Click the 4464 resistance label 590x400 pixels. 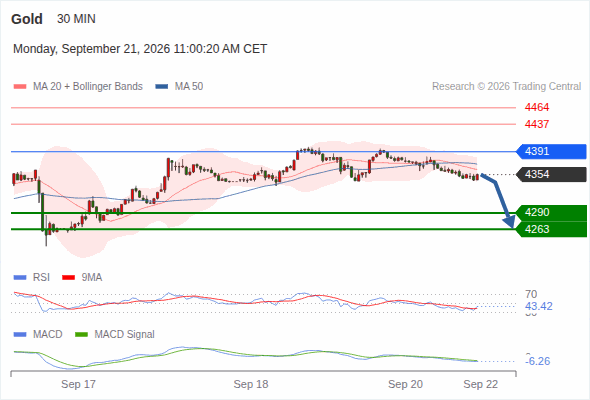[x=537, y=108]
